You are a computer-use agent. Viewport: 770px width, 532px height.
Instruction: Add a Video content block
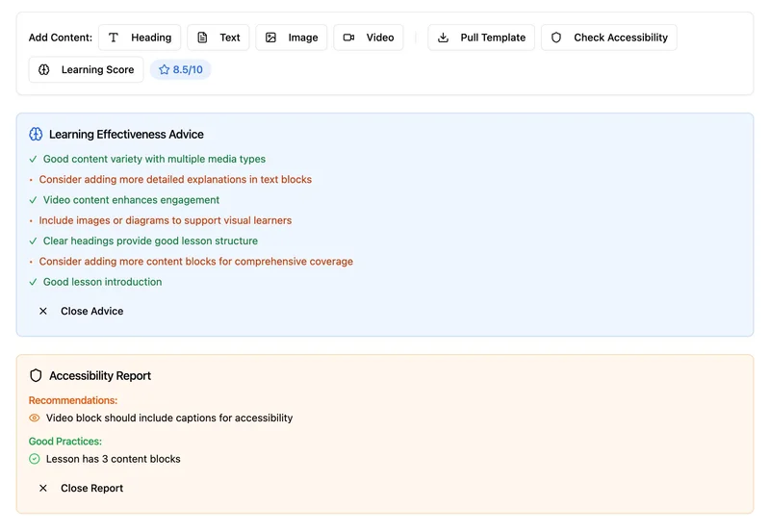(x=369, y=38)
